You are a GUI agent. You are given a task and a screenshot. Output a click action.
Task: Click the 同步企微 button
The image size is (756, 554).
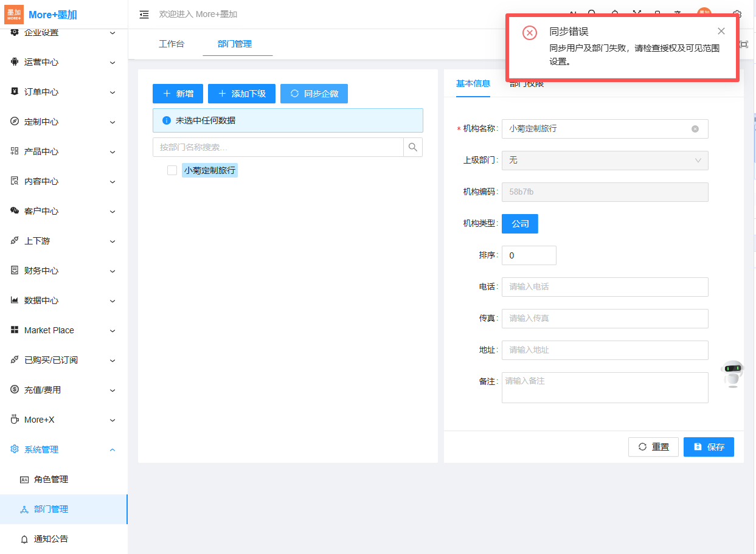coord(314,94)
